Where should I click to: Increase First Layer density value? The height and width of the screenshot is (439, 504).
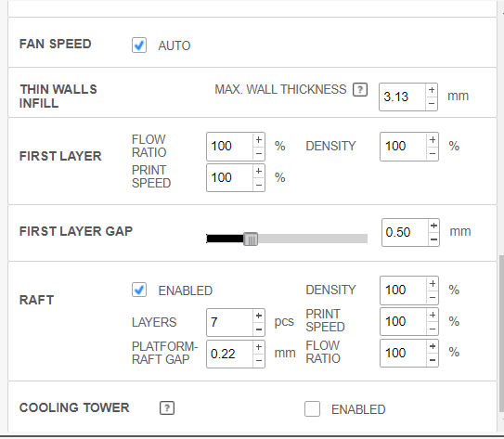pyautogui.click(x=433, y=140)
